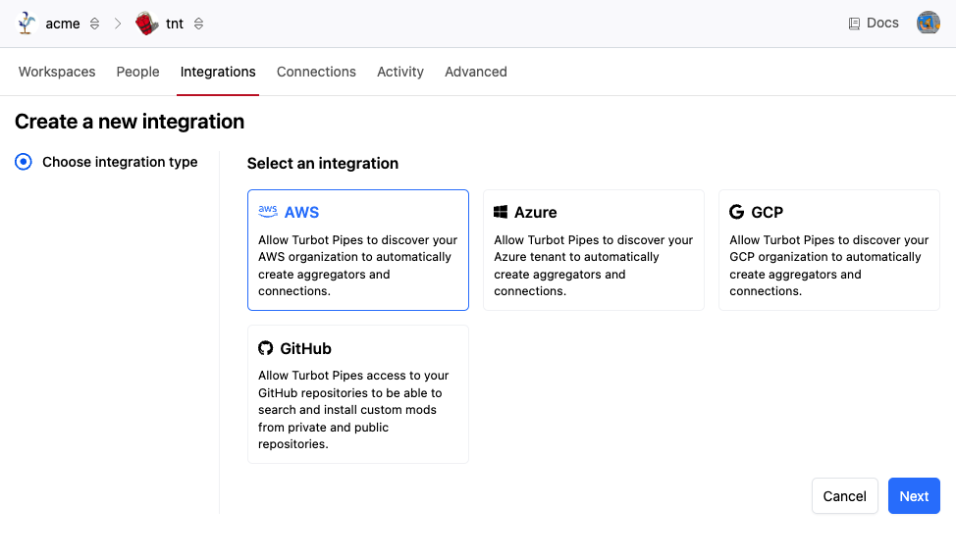Open the user profile avatar

[928, 24]
